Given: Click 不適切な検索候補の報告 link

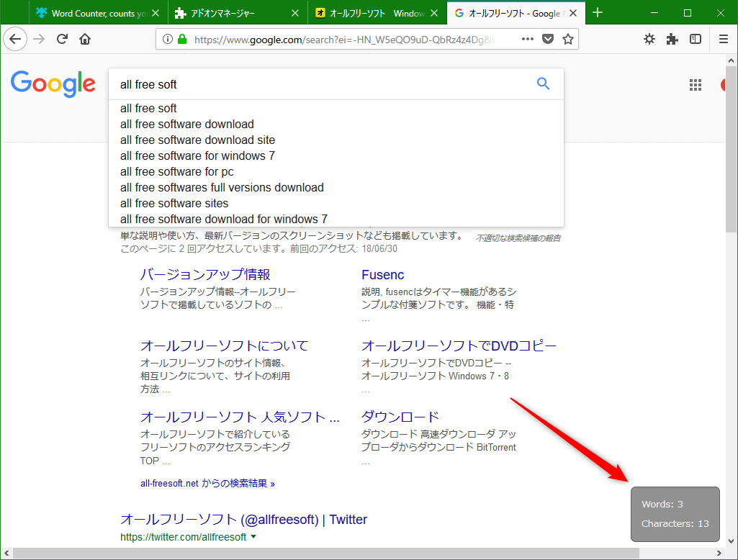Looking at the screenshot, I should click(x=518, y=238).
